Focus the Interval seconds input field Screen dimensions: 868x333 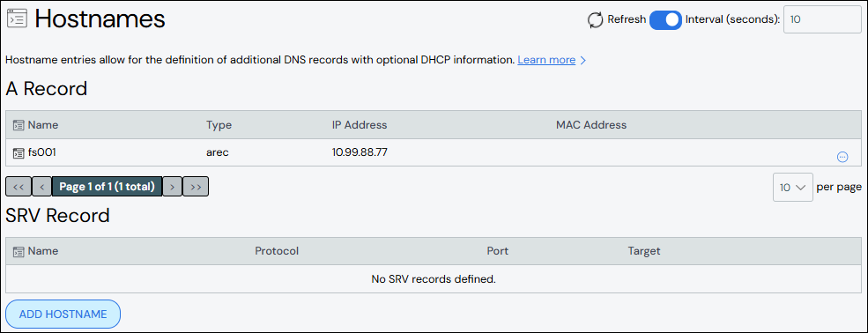click(x=822, y=19)
